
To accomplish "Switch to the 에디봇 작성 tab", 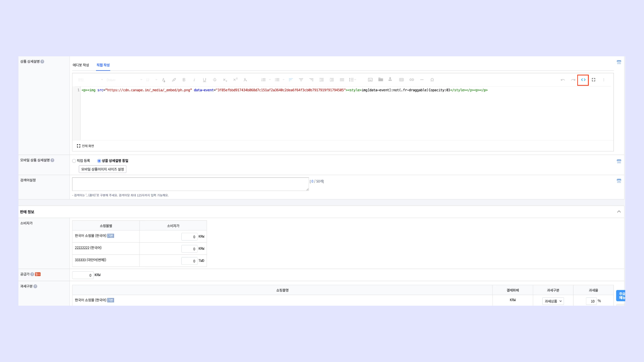I will 80,65.
